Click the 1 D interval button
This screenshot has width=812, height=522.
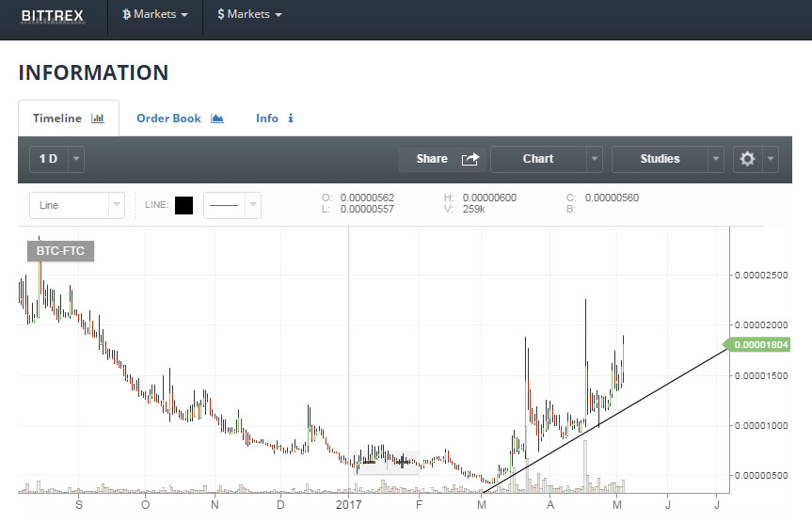(49, 159)
